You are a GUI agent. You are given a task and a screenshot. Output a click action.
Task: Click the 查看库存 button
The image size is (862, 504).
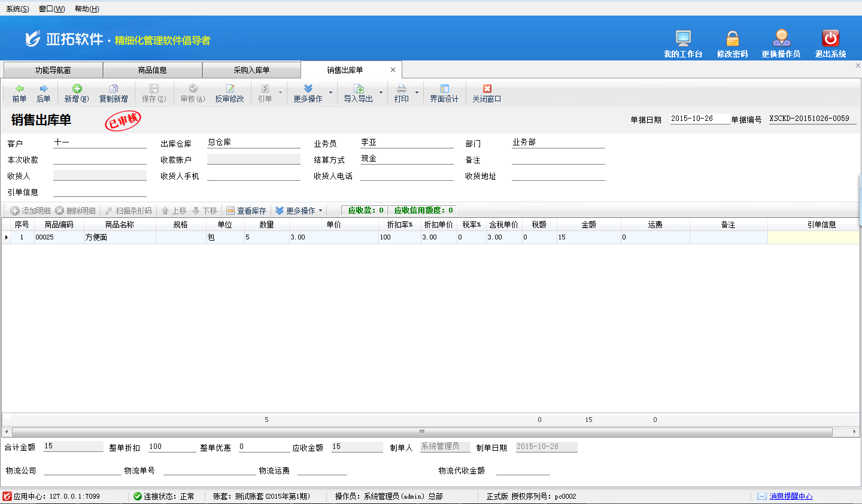click(246, 211)
